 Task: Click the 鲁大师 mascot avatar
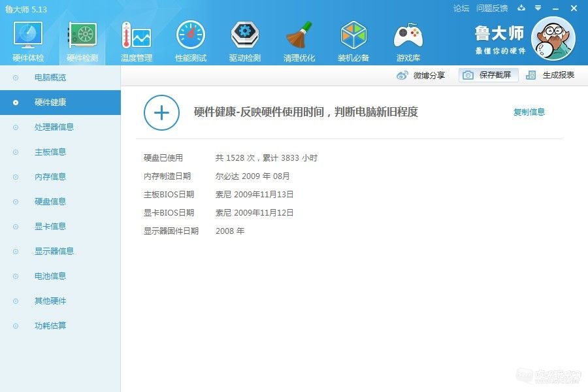click(553, 39)
